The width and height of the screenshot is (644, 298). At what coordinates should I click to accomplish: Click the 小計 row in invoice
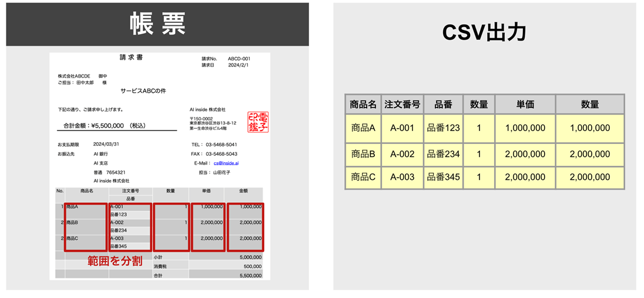coord(157,257)
